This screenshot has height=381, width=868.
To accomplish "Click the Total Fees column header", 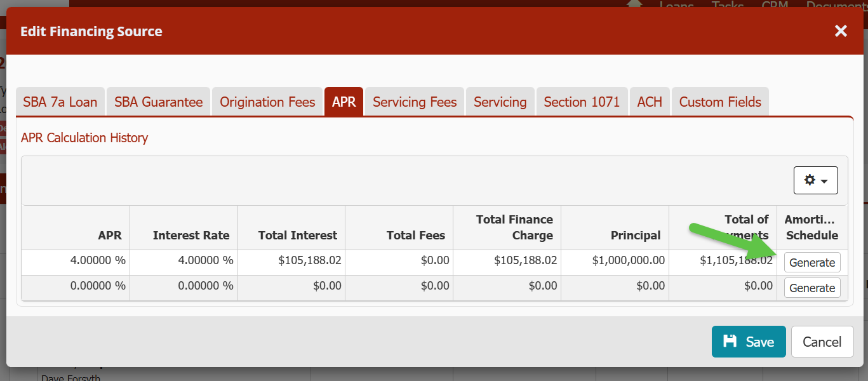I will pyautogui.click(x=399, y=227).
